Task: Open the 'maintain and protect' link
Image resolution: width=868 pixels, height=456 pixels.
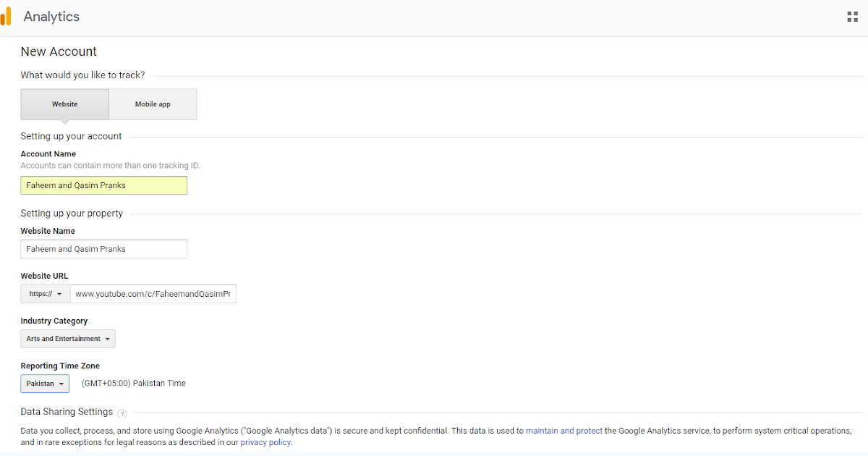Action: (x=563, y=431)
